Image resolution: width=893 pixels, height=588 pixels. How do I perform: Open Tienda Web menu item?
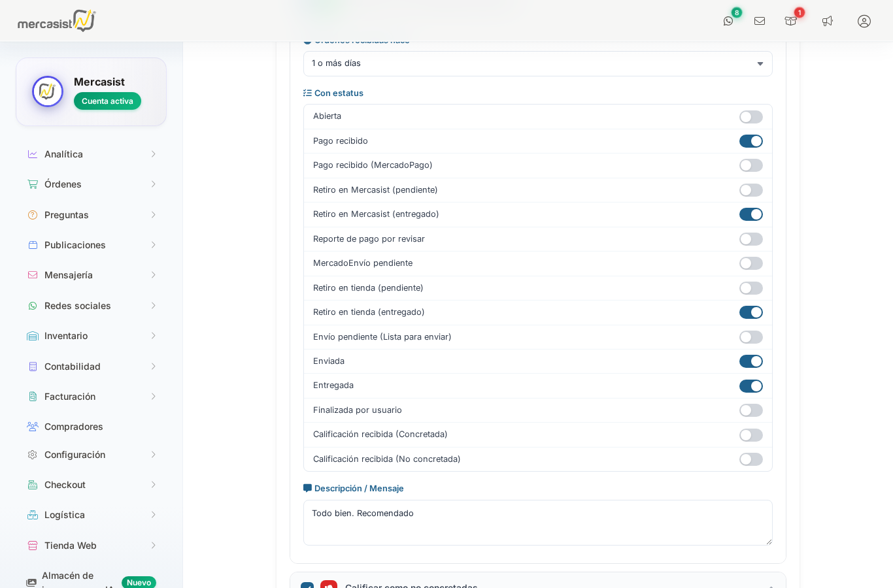tap(92, 546)
